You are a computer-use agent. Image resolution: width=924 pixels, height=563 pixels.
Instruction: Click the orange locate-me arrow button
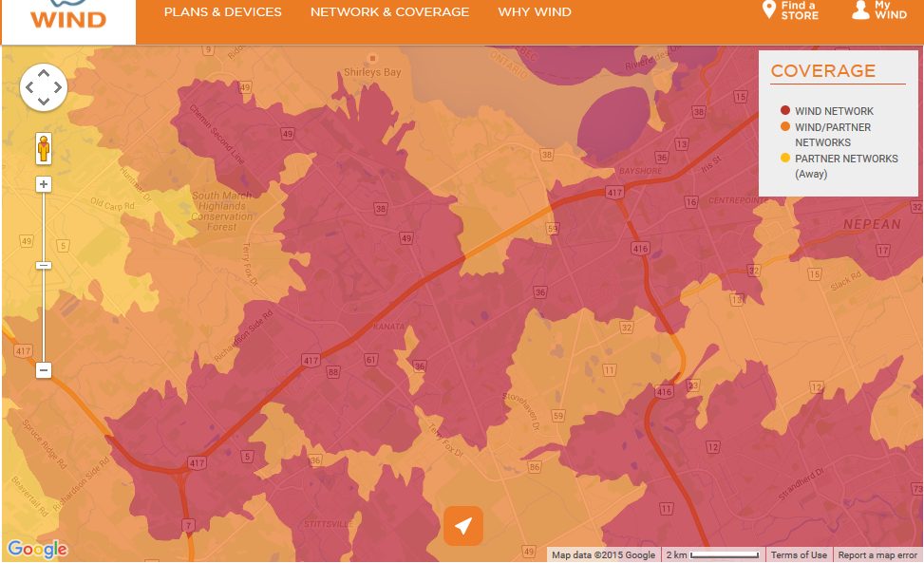[463, 526]
